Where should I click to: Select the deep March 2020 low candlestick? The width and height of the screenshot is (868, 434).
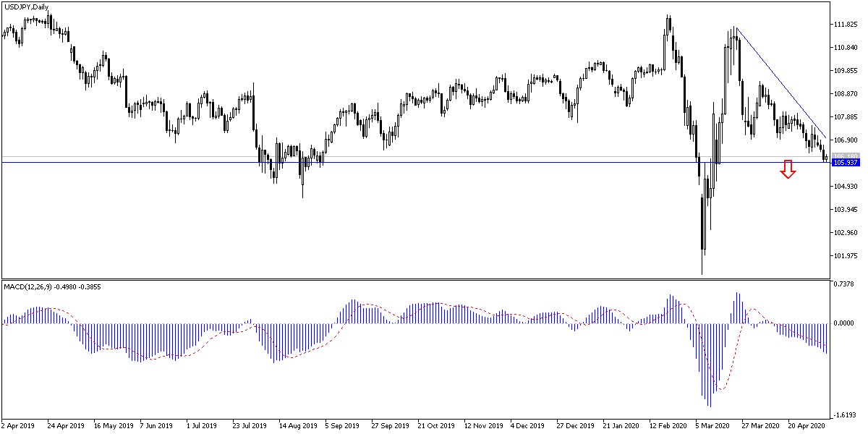pyautogui.click(x=702, y=239)
